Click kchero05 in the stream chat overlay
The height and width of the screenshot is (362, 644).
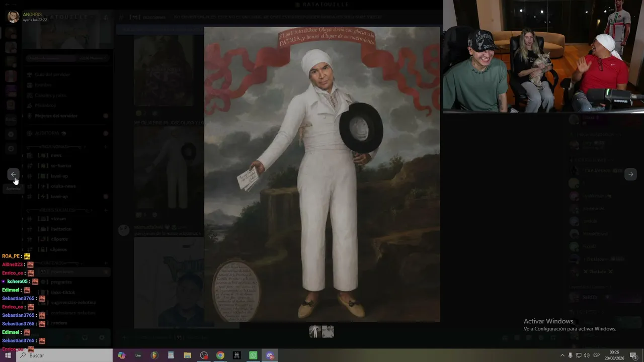click(17, 282)
